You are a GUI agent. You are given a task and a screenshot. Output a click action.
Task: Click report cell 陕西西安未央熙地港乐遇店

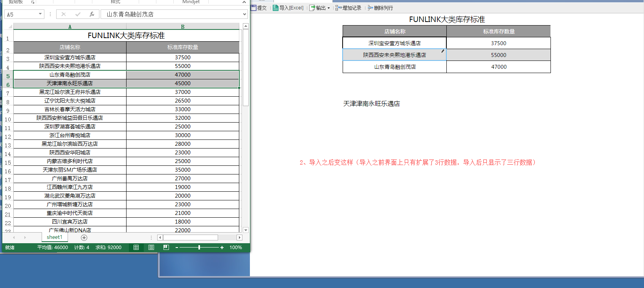pos(394,55)
